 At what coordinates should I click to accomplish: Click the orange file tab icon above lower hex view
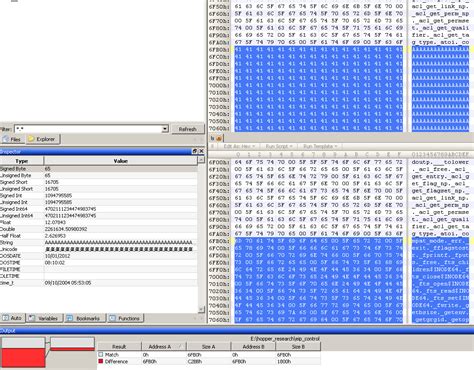pos(219,138)
